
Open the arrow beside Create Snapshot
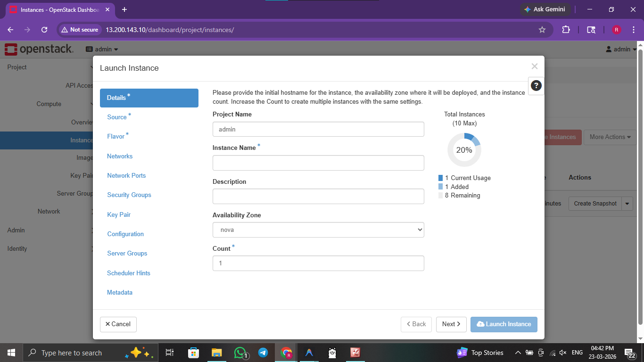tap(627, 204)
